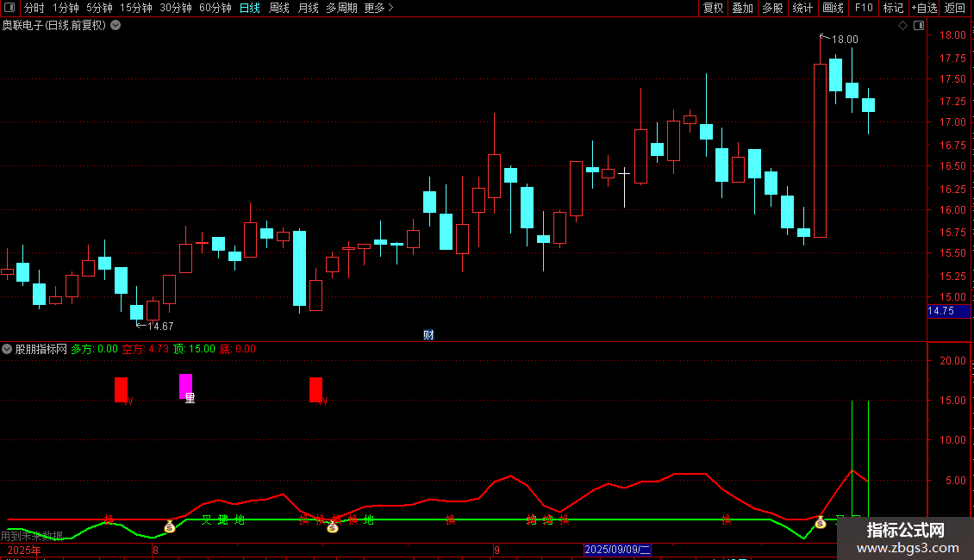
Task: Open F10 company information
Action: (x=864, y=8)
